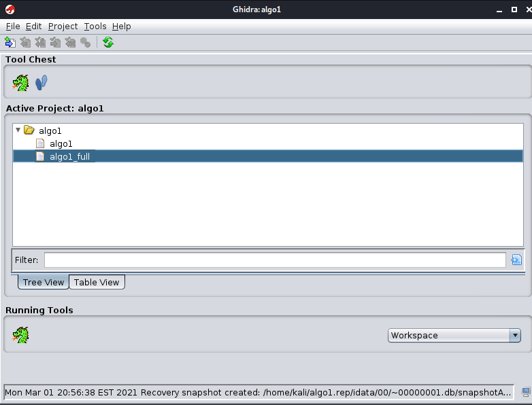Click the Update checked-out file toolbar icon
The width and height of the screenshot is (532, 405).
(40, 42)
